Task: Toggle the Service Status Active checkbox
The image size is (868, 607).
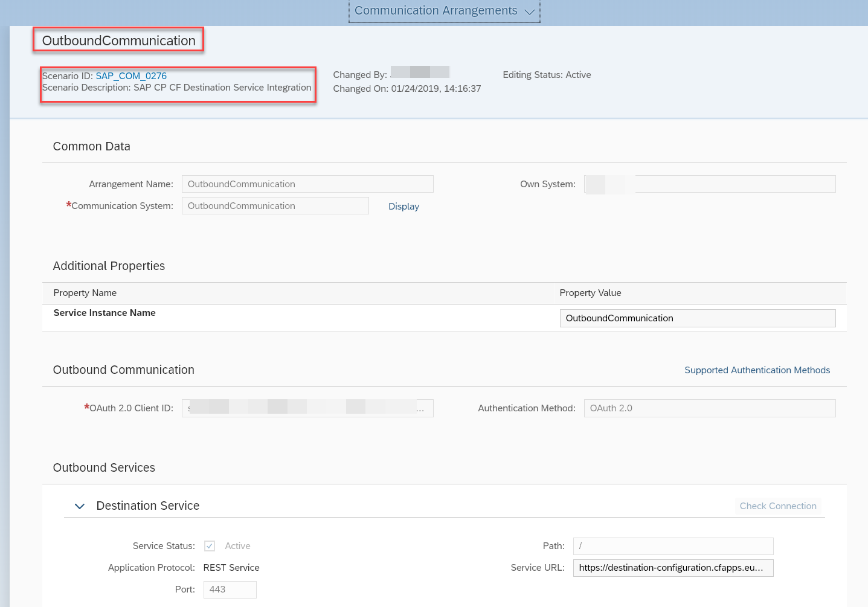Action: [209, 545]
